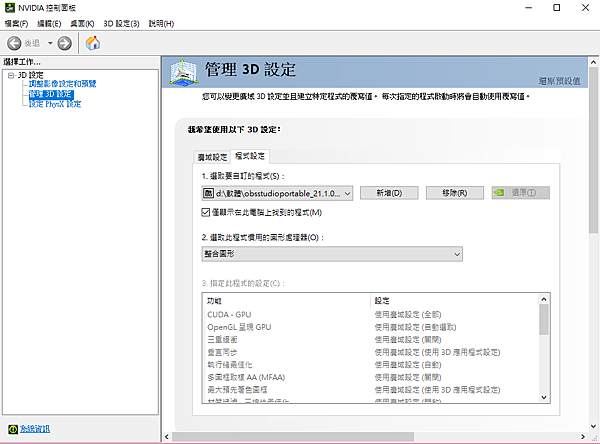
Task: Click the 還原 button with NVIDIA logo
Action: click(x=521, y=193)
